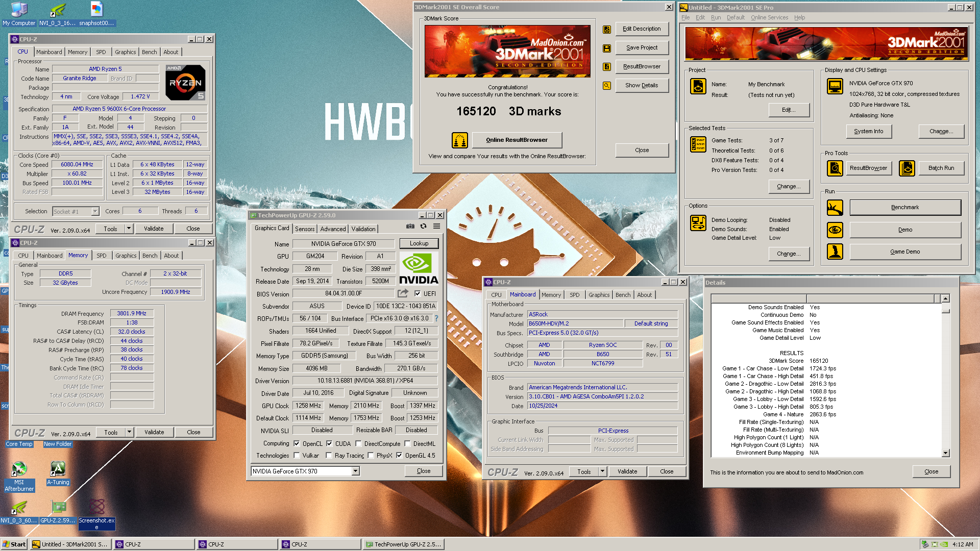Toggle UEFI checkbox in GPU-Z
The height and width of the screenshot is (551, 980).
click(x=418, y=294)
